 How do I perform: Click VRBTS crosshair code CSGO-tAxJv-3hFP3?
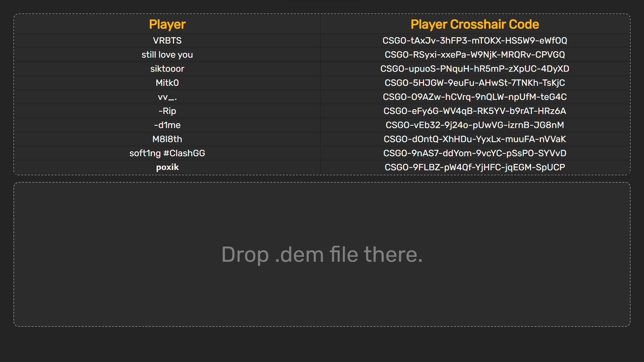coord(475,41)
